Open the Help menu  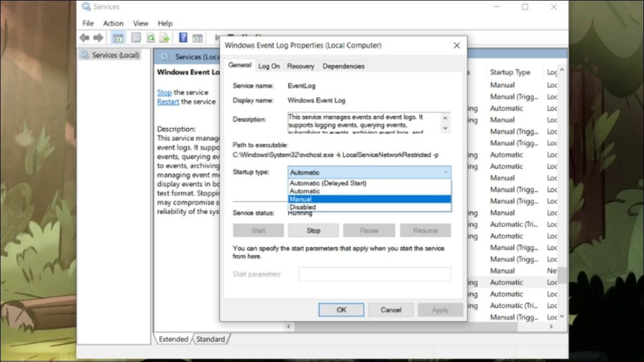click(165, 23)
